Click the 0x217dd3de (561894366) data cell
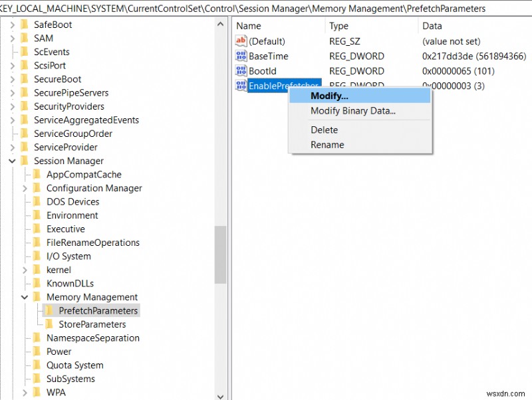Viewport: 532px width, 400px height. pyautogui.click(x=474, y=56)
